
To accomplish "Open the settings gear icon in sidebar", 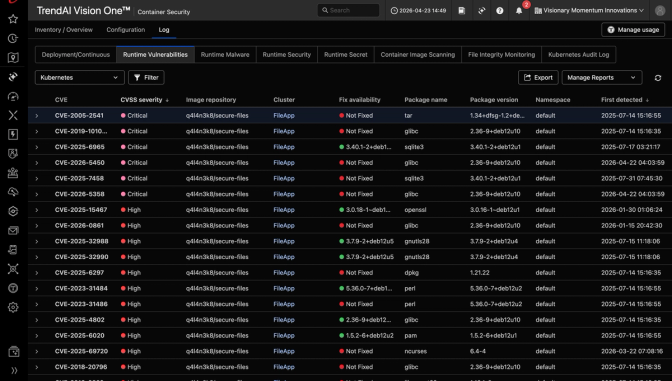I will tap(13, 307).
